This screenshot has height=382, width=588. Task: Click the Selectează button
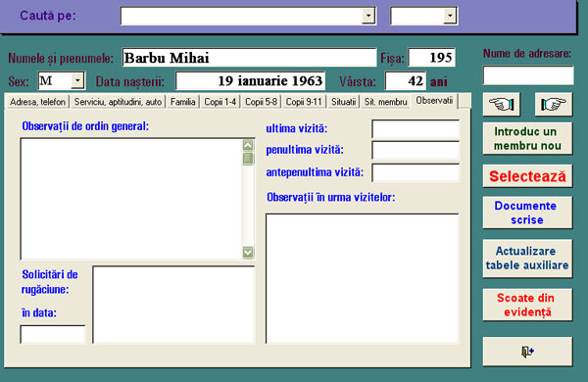pos(527,176)
